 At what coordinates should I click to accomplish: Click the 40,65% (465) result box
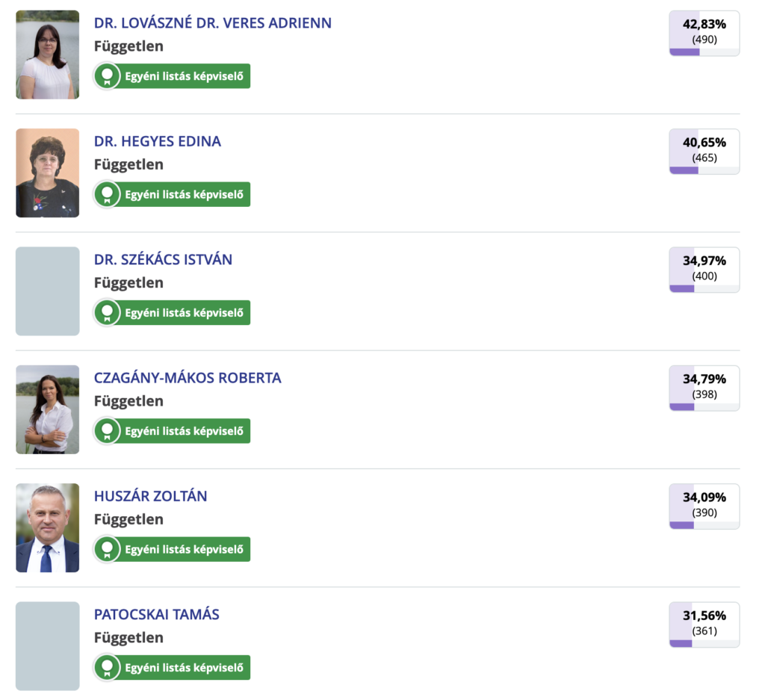[704, 150]
